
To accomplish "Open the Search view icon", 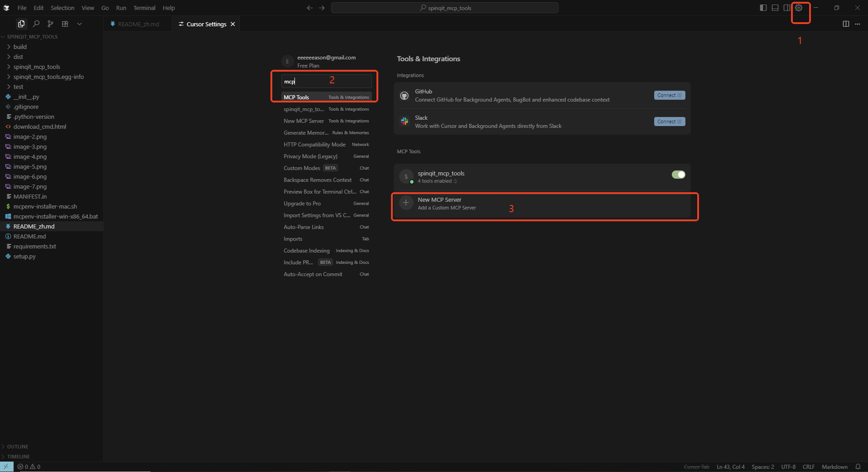I will tap(36, 24).
